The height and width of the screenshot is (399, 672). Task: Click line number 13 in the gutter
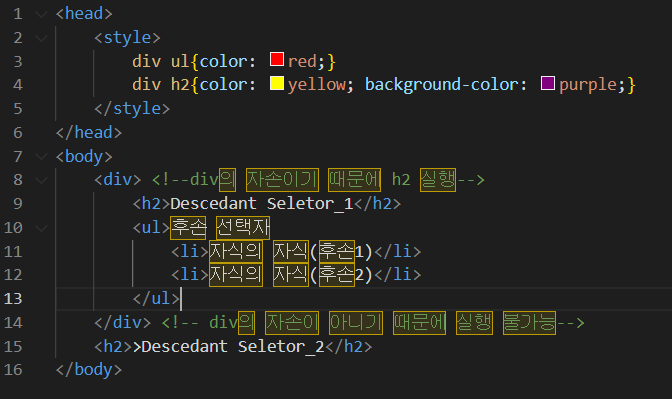coord(13,298)
